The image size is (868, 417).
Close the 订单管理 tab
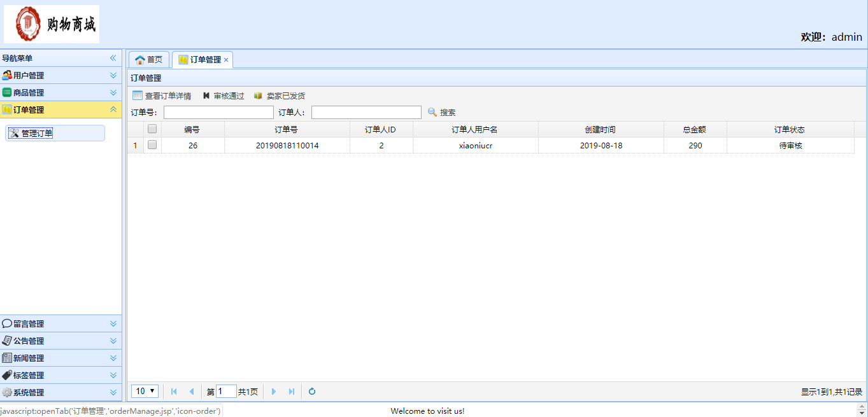(226, 60)
